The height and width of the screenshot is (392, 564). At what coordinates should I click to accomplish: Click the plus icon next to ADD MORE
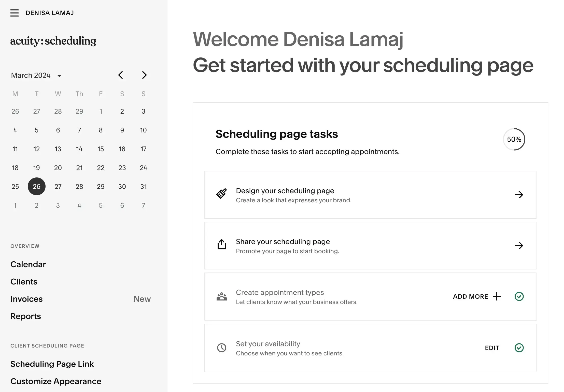coord(497,296)
